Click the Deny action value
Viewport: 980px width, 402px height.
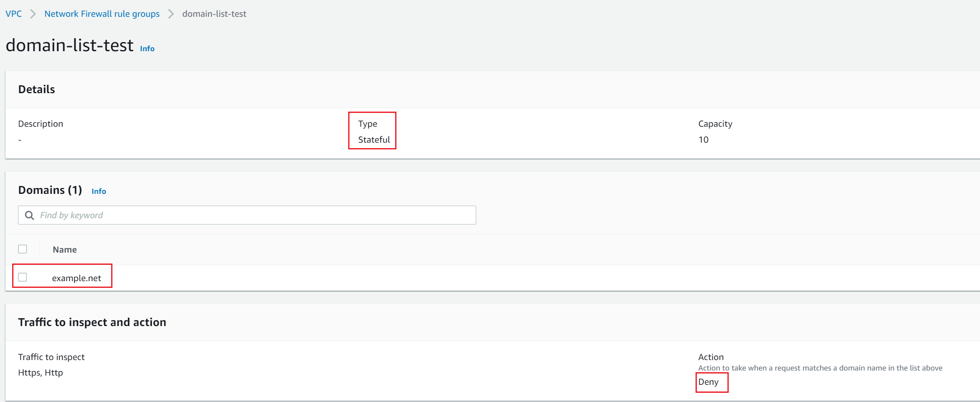(710, 382)
